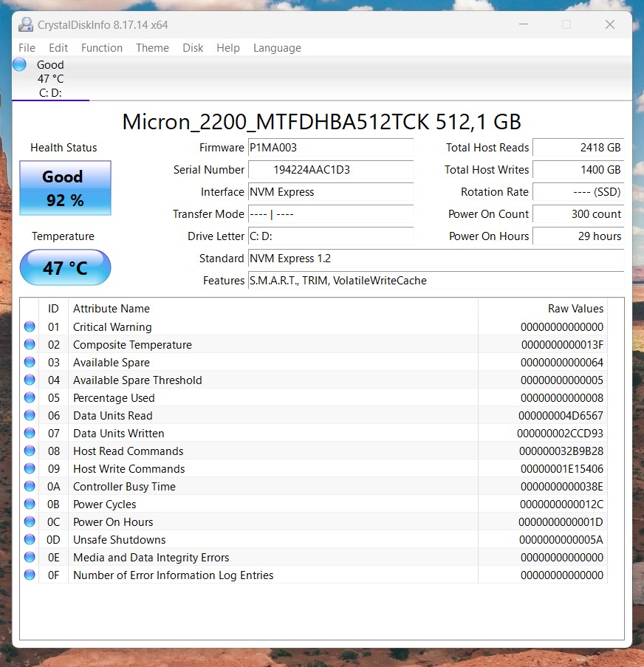Image resolution: width=644 pixels, height=667 pixels.
Task: Open the Theme menu
Action: pos(152,48)
